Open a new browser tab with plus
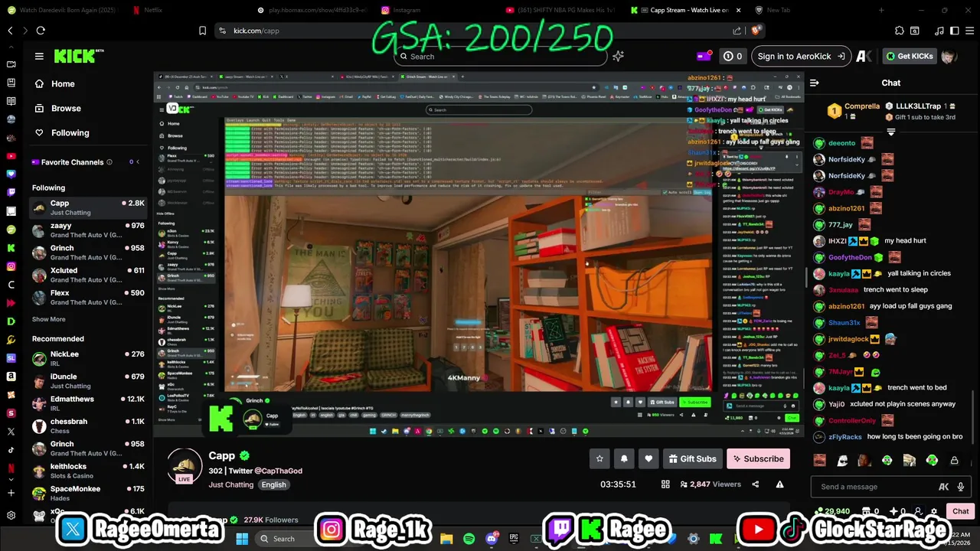980x551 pixels. [881, 10]
